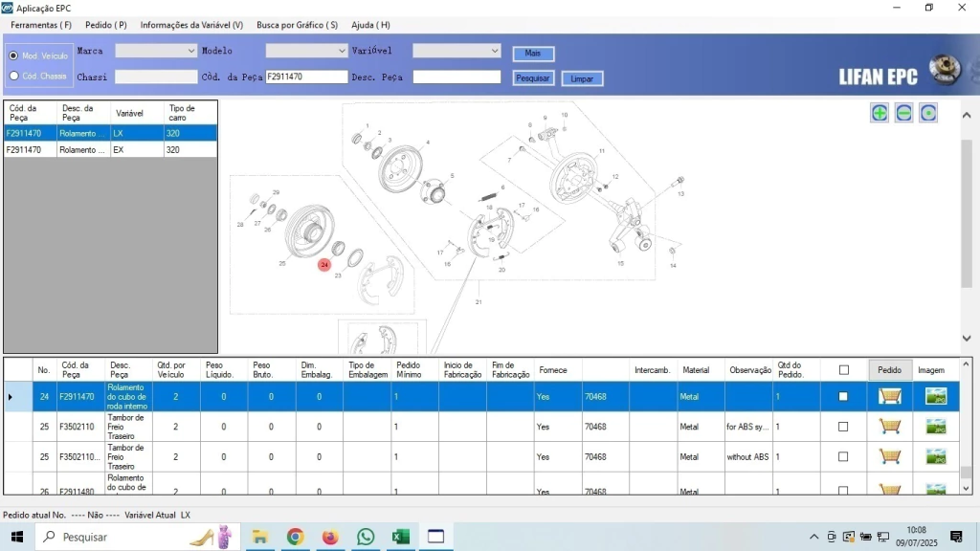Image resolution: width=980 pixels, height=551 pixels.
Task: Select the Cód. Chassis radio button
Action: [x=13, y=76]
